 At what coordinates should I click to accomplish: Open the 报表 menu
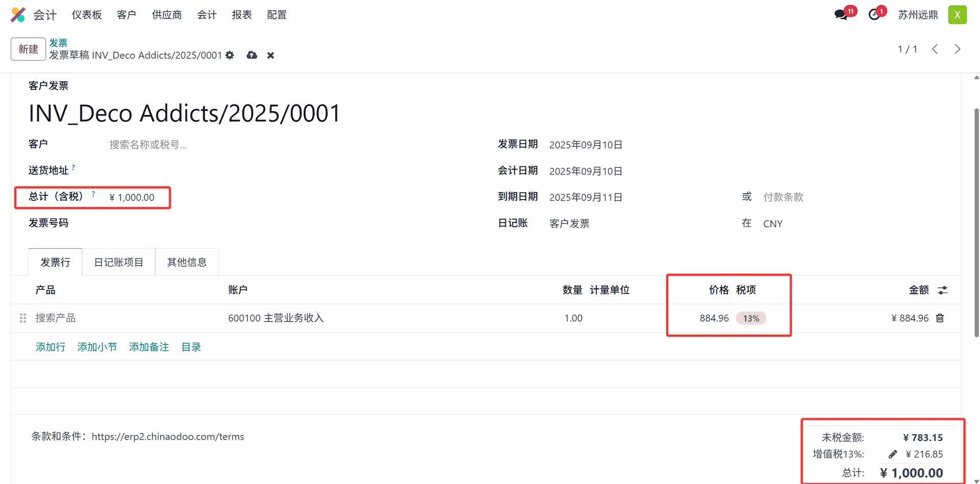(241, 15)
